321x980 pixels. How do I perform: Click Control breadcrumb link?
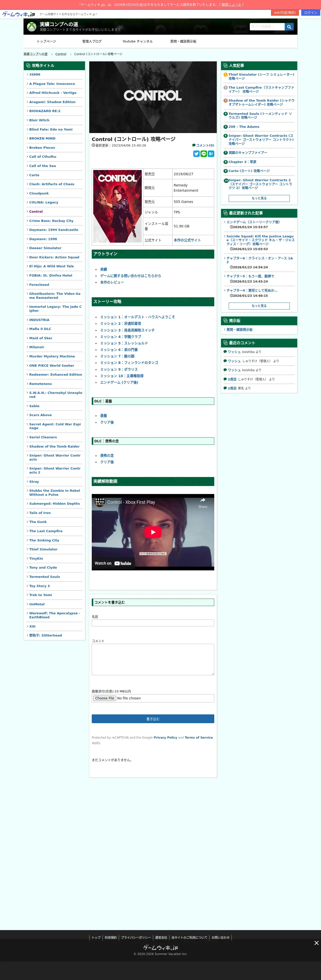coord(60,54)
